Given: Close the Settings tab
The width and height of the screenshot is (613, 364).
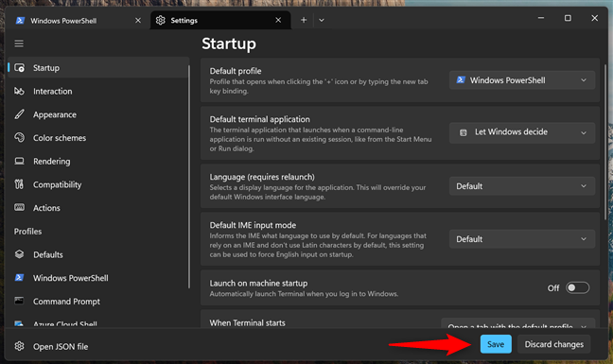Looking at the screenshot, I should 278,20.
